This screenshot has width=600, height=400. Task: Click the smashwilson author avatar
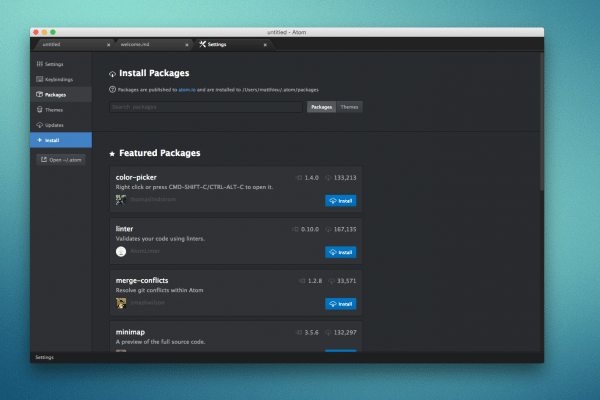pyautogui.click(x=121, y=303)
